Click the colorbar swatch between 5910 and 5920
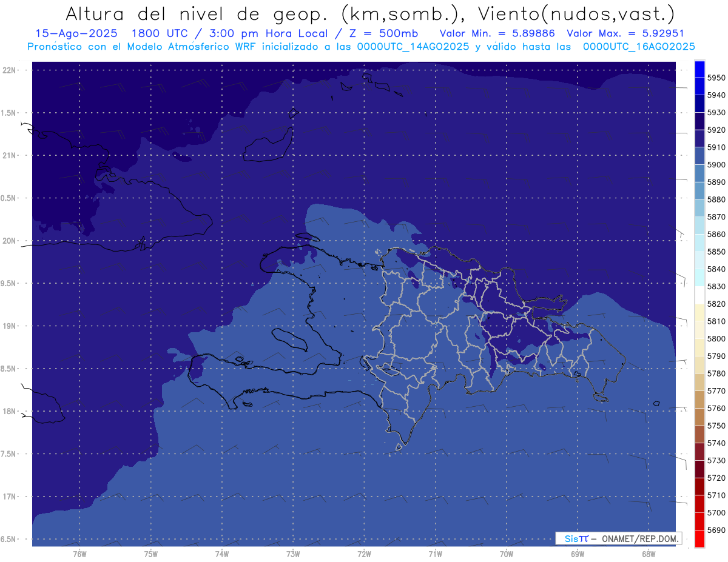 tap(699, 139)
